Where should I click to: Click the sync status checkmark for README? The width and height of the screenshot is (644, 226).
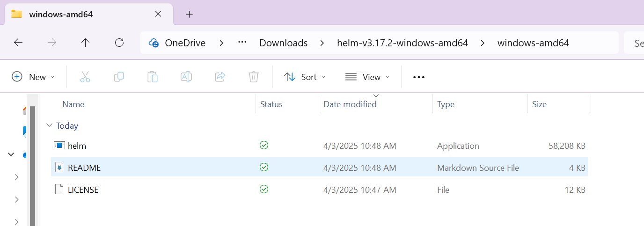264,167
